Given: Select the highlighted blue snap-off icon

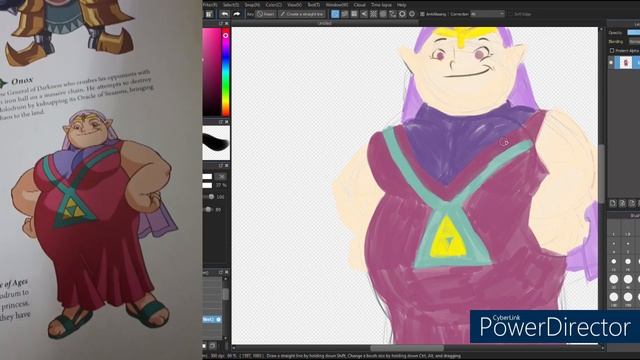Looking at the screenshot, I should coord(335,14).
